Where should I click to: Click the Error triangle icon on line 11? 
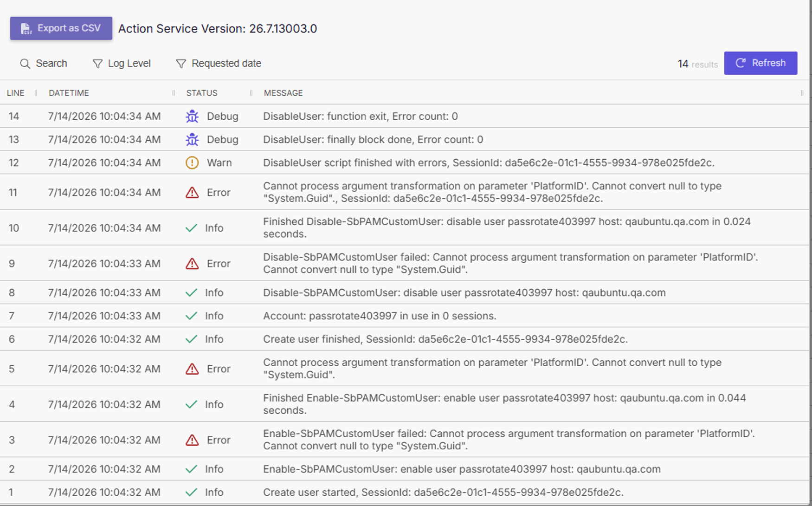(x=192, y=193)
